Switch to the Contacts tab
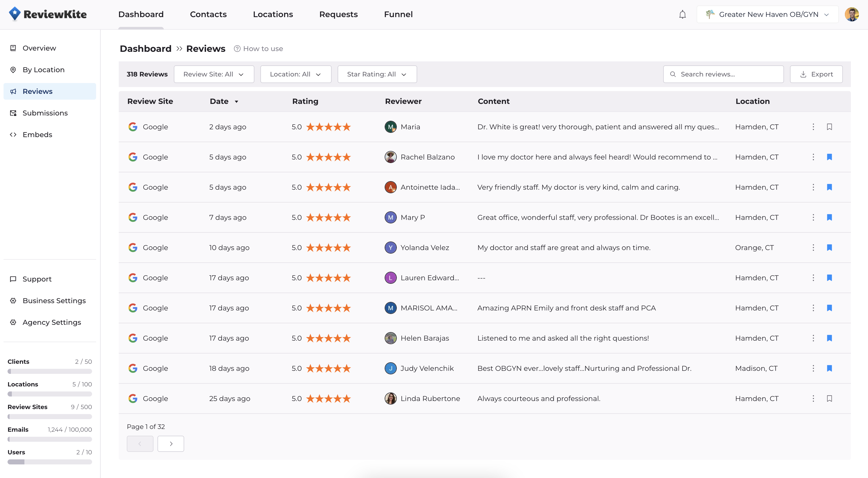 (208, 15)
